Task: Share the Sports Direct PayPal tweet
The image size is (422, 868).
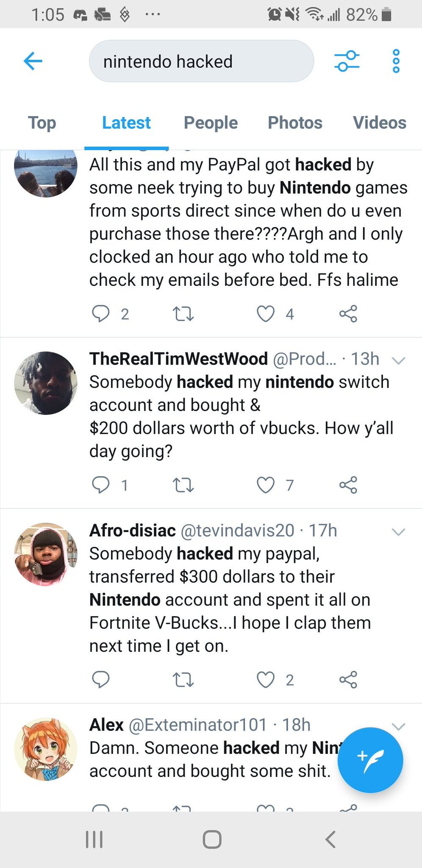Action: tap(348, 314)
